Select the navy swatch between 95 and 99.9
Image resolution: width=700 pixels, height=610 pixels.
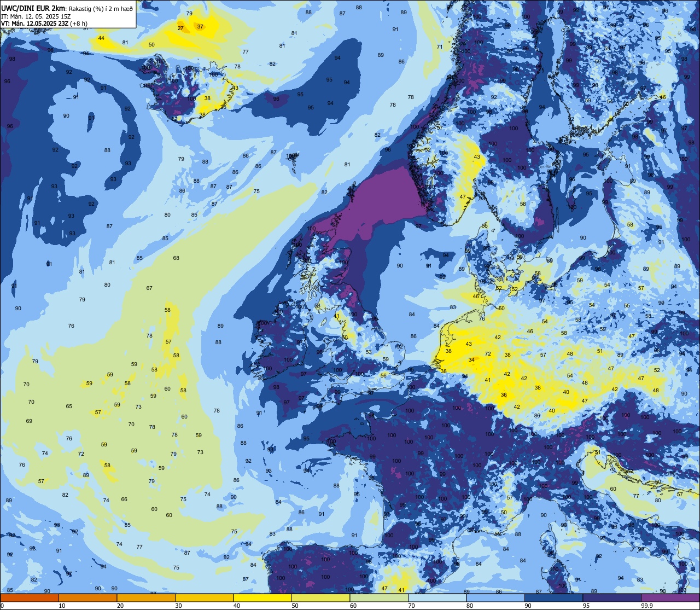click(x=612, y=597)
